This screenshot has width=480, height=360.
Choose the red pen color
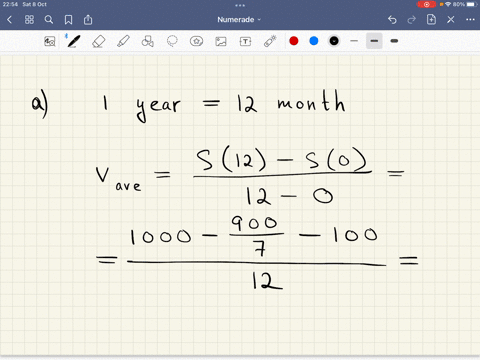[x=294, y=41]
